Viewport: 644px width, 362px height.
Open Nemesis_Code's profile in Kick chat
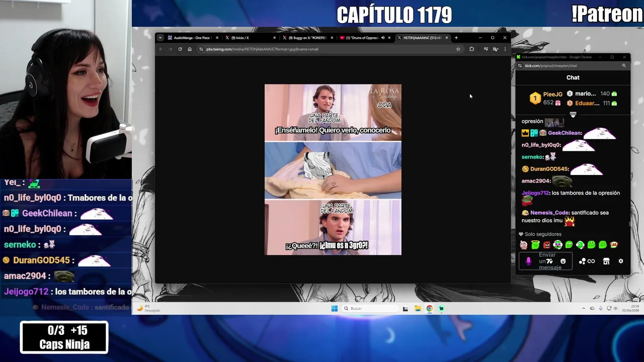[549, 213]
